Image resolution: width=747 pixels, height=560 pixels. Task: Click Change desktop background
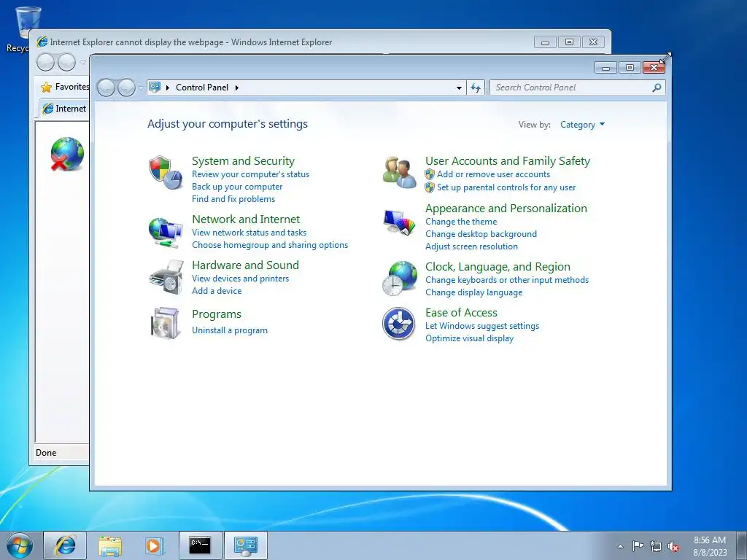point(481,234)
